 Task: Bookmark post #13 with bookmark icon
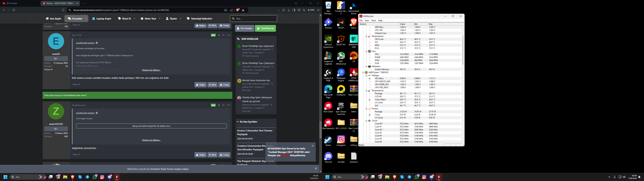tap(223, 35)
